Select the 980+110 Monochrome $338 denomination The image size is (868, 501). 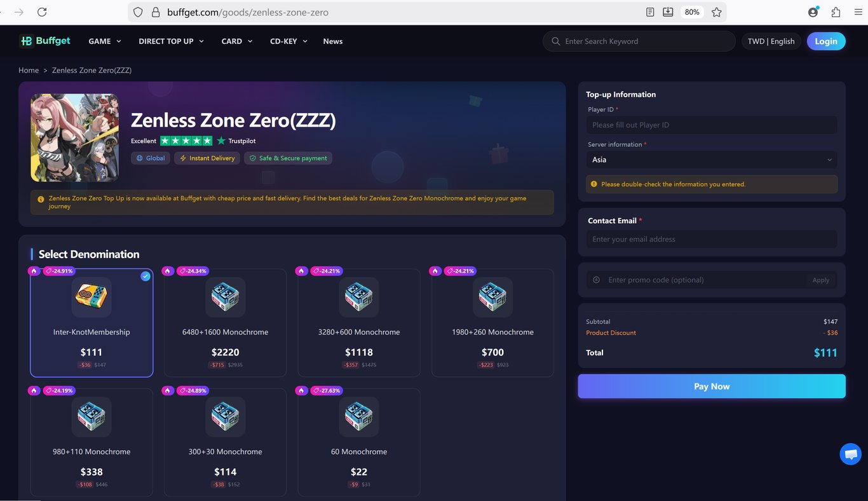[92, 443]
